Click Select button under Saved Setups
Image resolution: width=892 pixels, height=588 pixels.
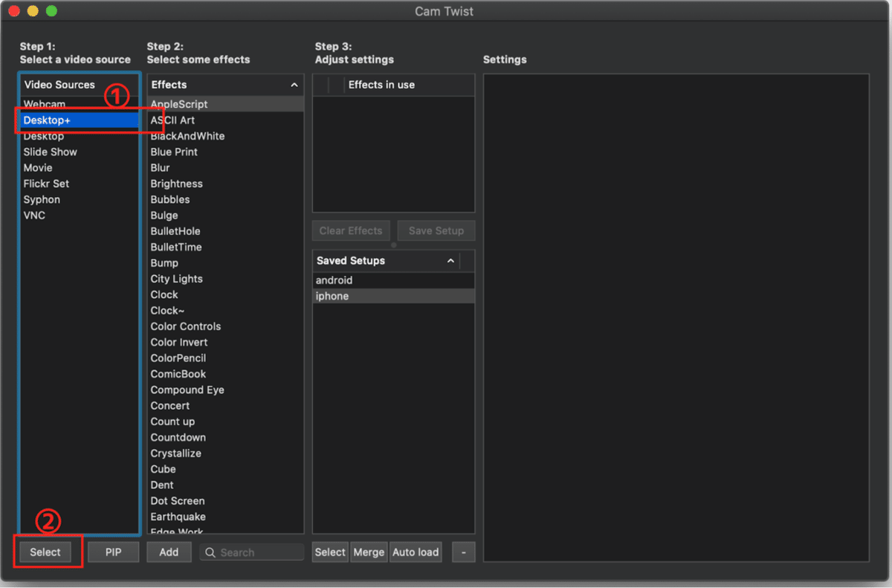pyautogui.click(x=330, y=552)
